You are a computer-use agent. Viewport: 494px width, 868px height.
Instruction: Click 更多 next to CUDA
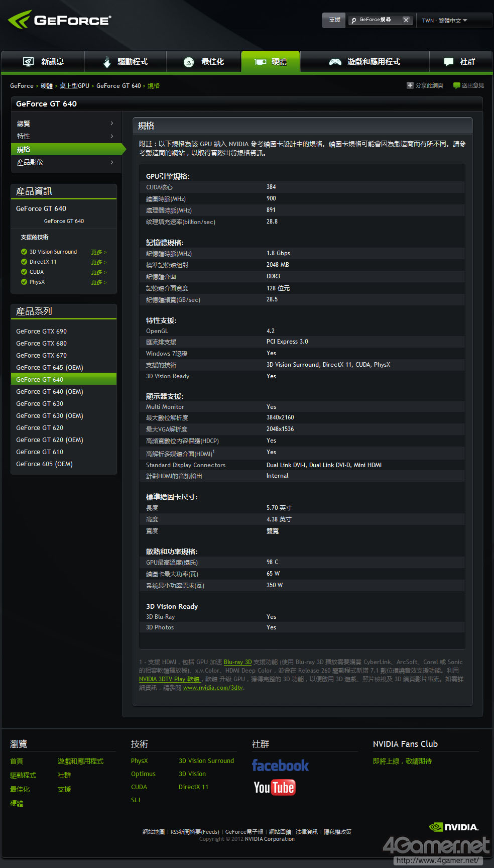point(99,272)
